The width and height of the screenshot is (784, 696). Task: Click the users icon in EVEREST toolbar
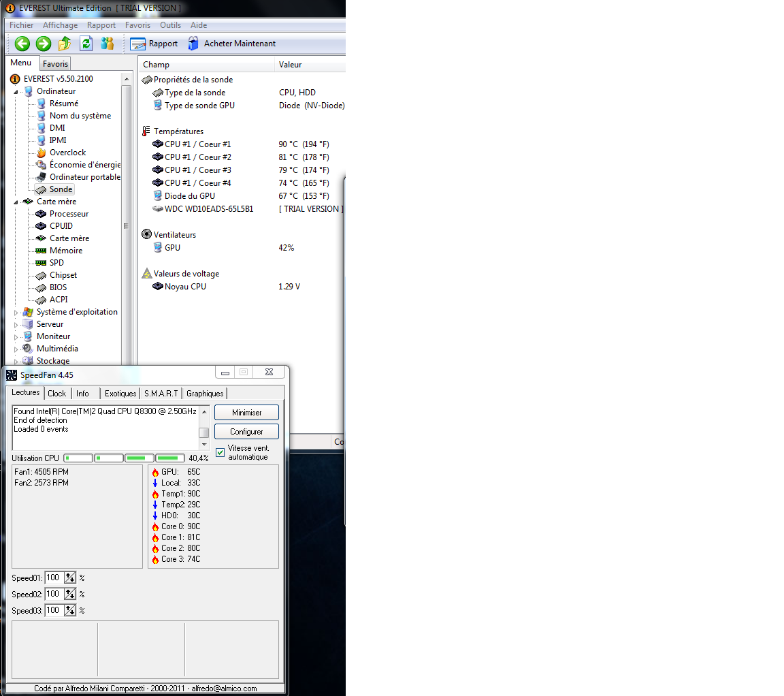(107, 44)
